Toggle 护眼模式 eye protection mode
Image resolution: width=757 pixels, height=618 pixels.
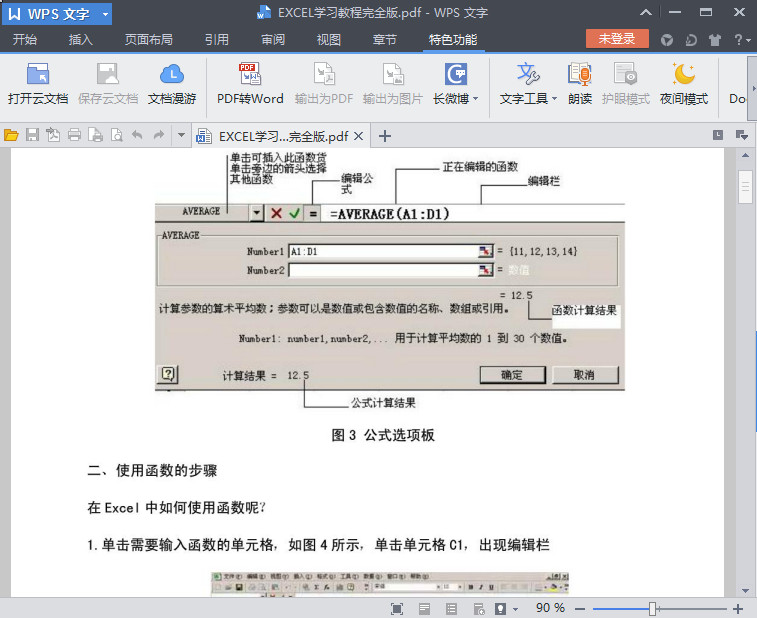[x=626, y=84]
